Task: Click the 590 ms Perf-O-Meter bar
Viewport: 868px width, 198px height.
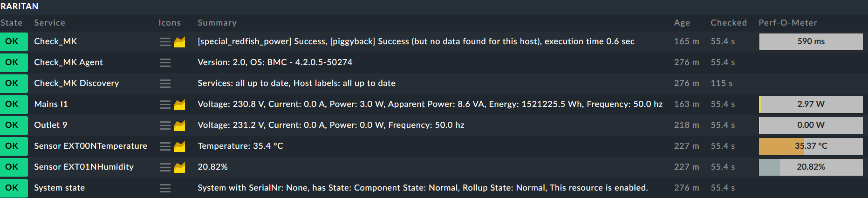Action: click(811, 41)
